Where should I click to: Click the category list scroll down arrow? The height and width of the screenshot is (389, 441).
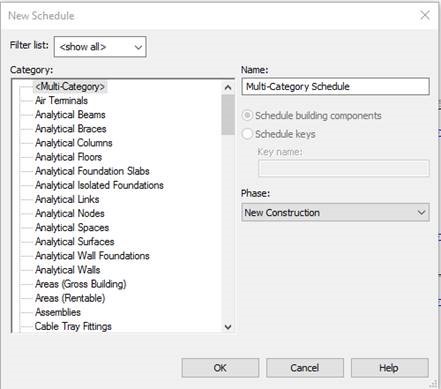228,327
